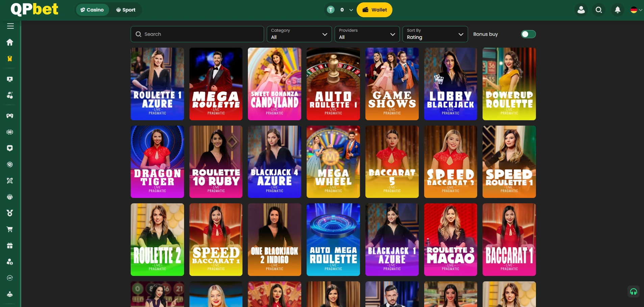Open the headset live chat button
The width and height of the screenshot is (644, 307).
pos(634,291)
